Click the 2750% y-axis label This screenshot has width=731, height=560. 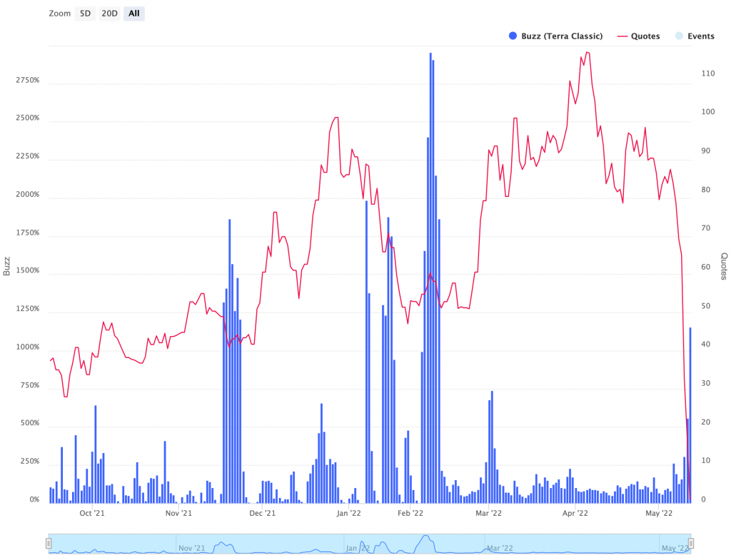point(27,81)
